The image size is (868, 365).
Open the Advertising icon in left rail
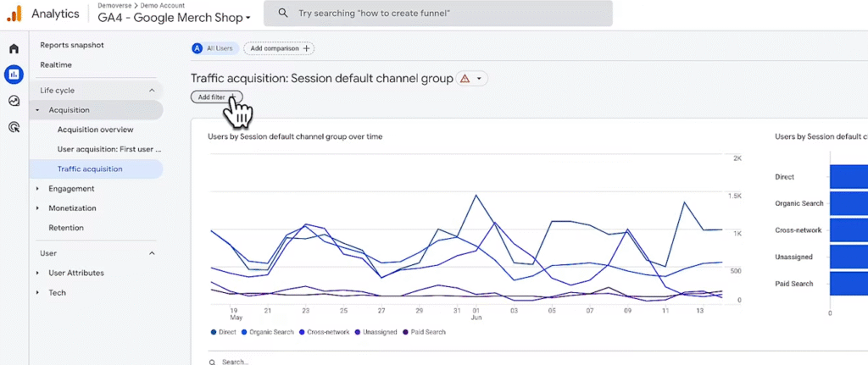[14, 128]
